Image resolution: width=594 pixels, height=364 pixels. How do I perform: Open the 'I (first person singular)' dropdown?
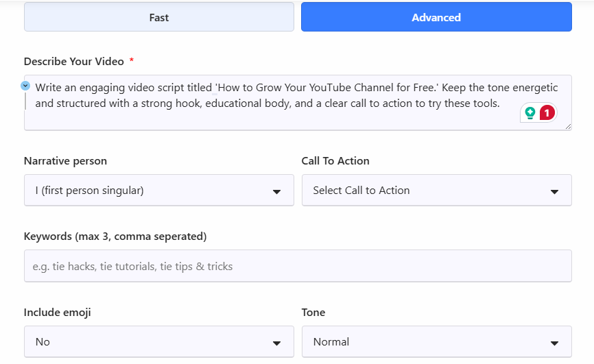coord(151,191)
